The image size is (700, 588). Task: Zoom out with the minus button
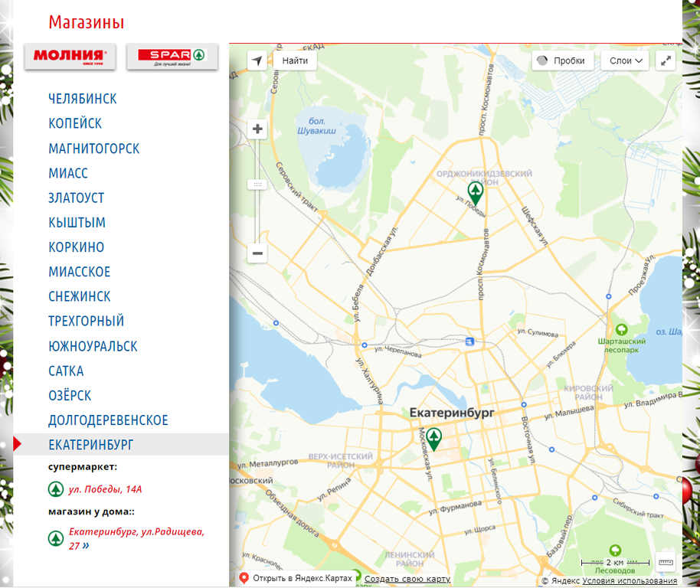[x=257, y=253]
